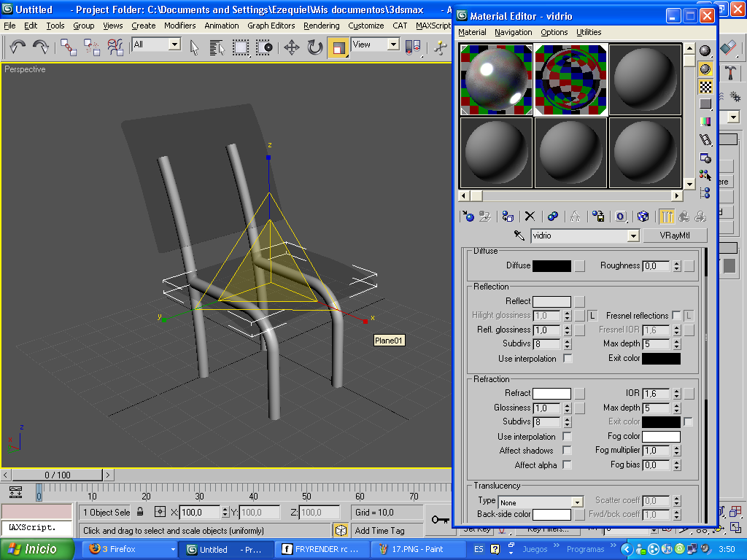Enable Affect alpha checkbox
747x560 pixels.
567,464
